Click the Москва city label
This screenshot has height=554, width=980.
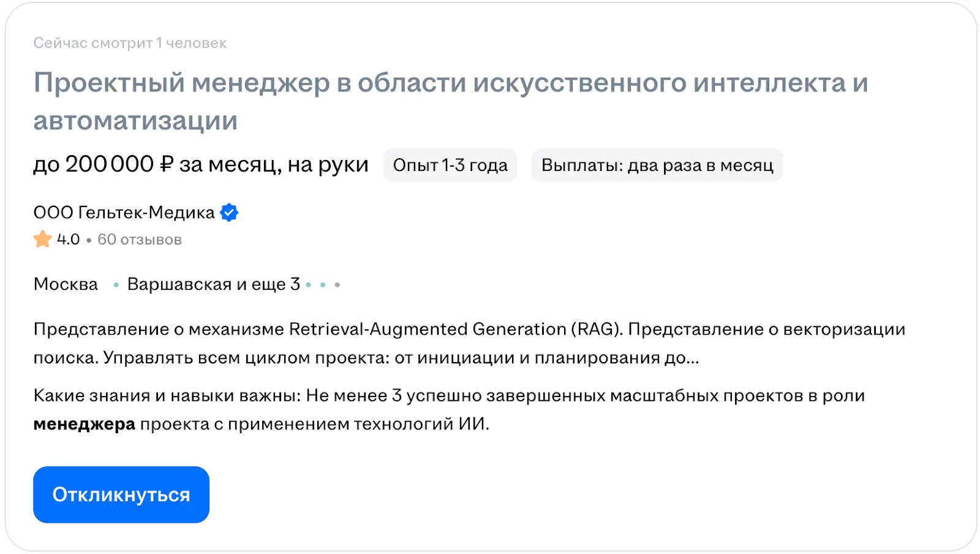tap(66, 284)
